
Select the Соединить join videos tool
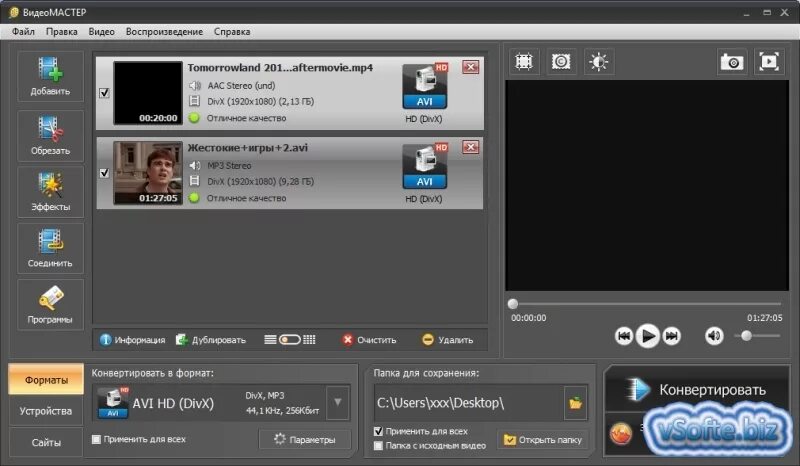click(50, 248)
